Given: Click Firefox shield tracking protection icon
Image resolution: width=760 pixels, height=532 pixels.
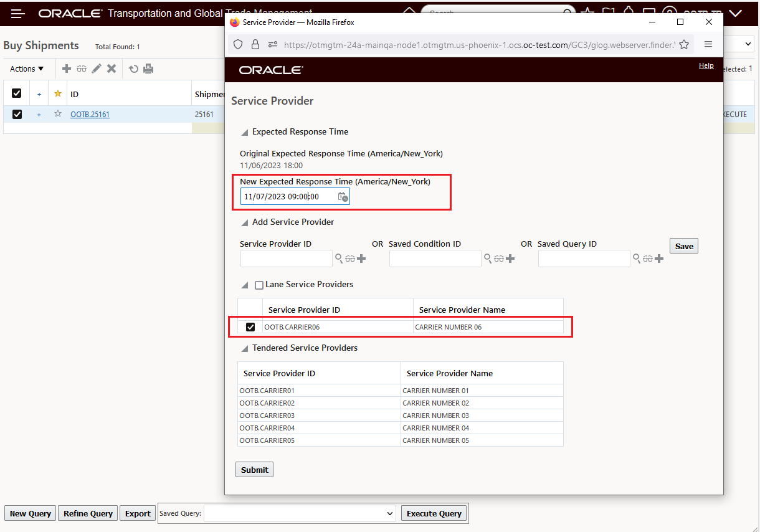Looking at the screenshot, I should 238,44.
